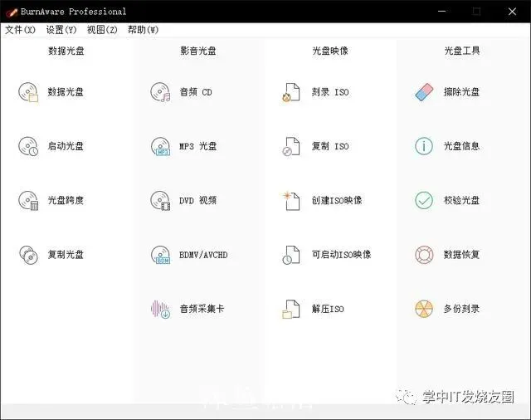Select the 复制 ISO file icon
The image size is (531, 420).
point(291,146)
